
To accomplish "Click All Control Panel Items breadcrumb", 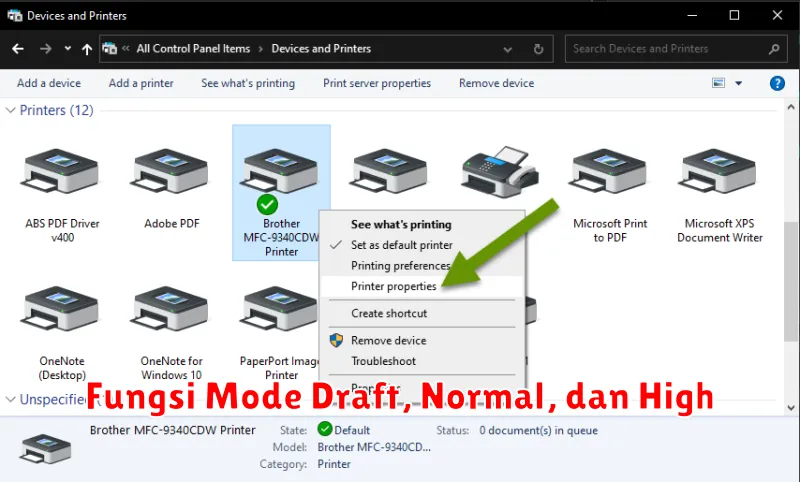I will (193, 49).
